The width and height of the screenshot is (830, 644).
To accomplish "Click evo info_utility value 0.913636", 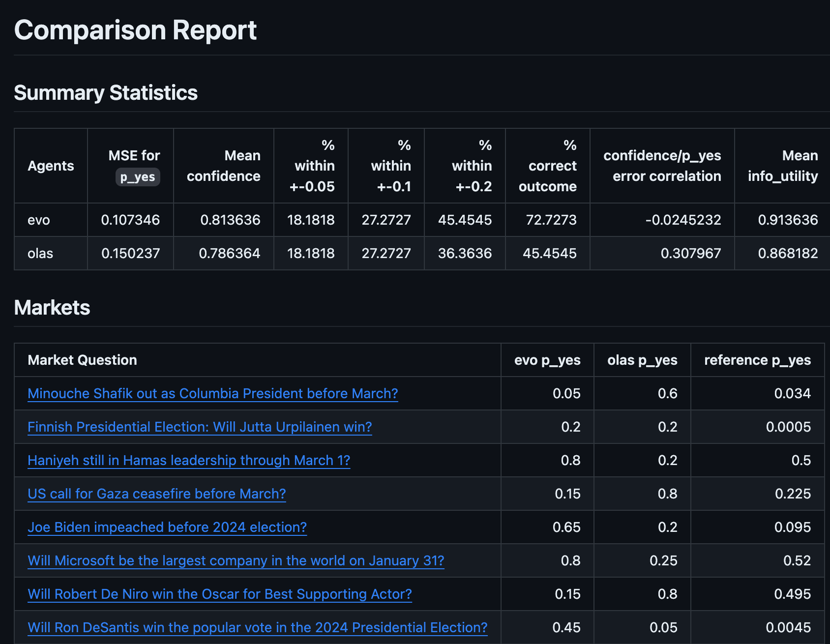I will click(x=788, y=220).
